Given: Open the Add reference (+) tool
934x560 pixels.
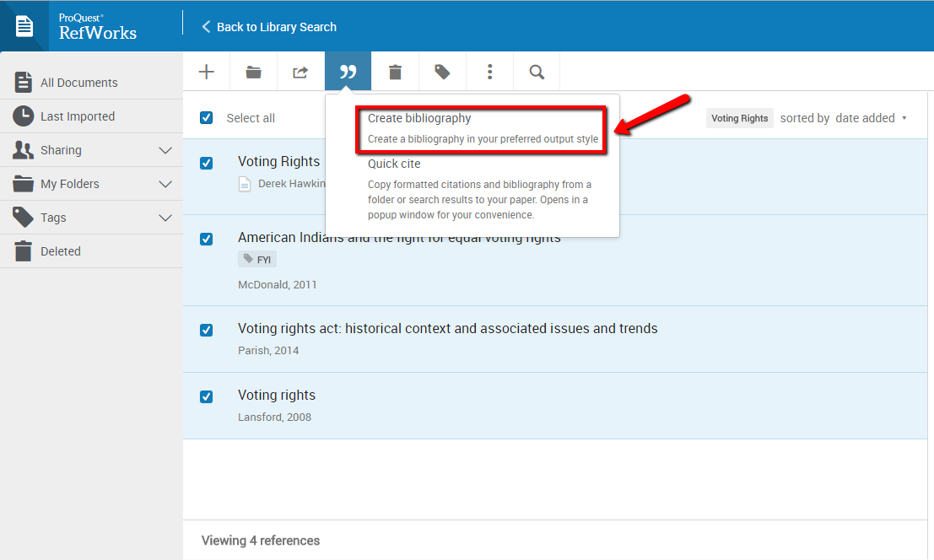Looking at the screenshot, I should tap(206, 71).
